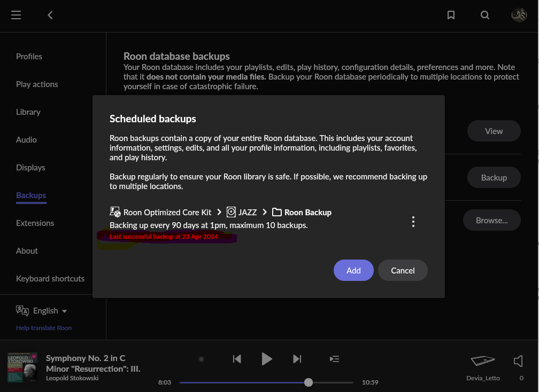539x392 pixels.
Task: Open the Profiles settings tab
Action: (x=29, y=56)
